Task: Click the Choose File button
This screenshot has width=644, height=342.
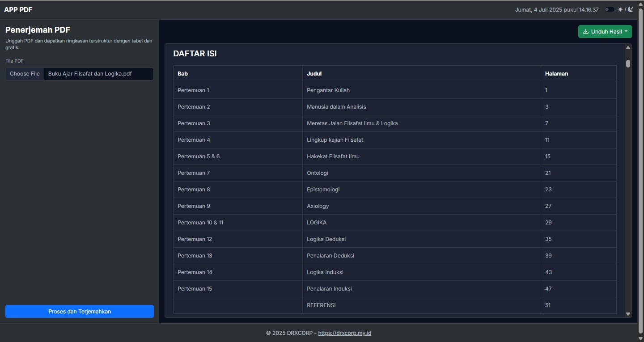Action: pyautogui.click(x=25, y=74)
